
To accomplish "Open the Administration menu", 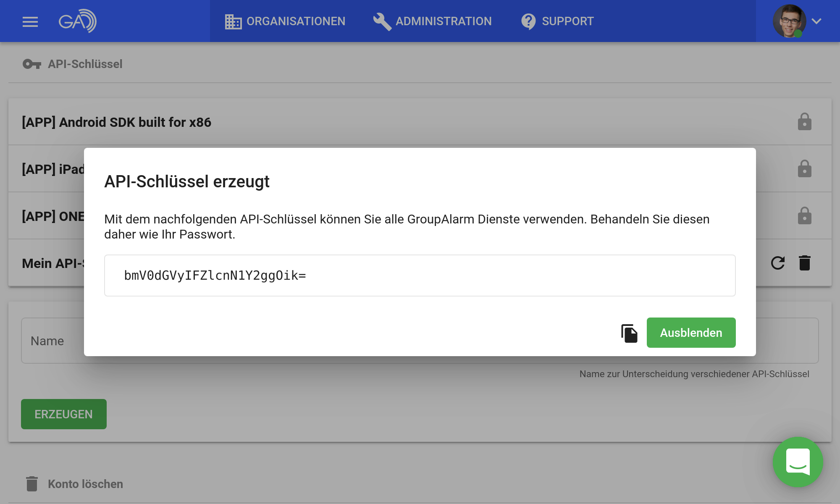I will pos(433,21).
